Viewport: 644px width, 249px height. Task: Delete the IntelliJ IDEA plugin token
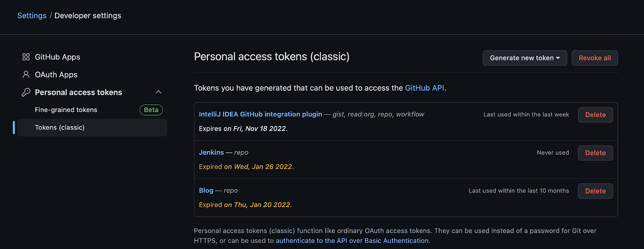[595, 115]
